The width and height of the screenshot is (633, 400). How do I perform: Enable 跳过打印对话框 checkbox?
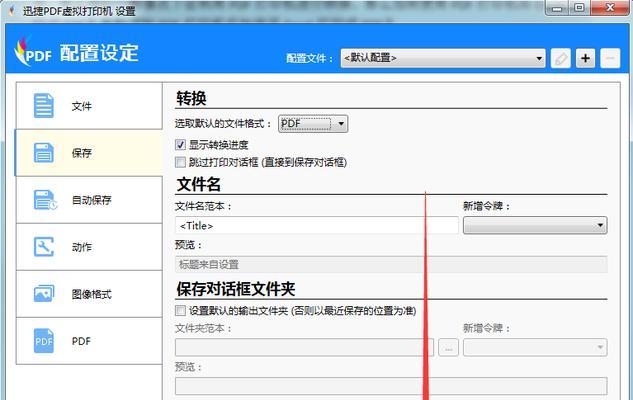click(x=180, y=162)
